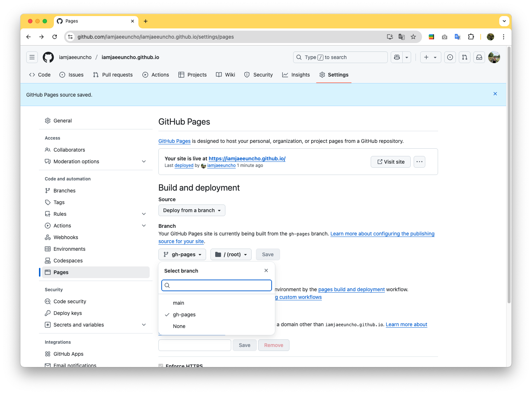The height and width of the screenshot is (394, 532).
Task: Open the Actions repository tab
Action: point(156,75)
